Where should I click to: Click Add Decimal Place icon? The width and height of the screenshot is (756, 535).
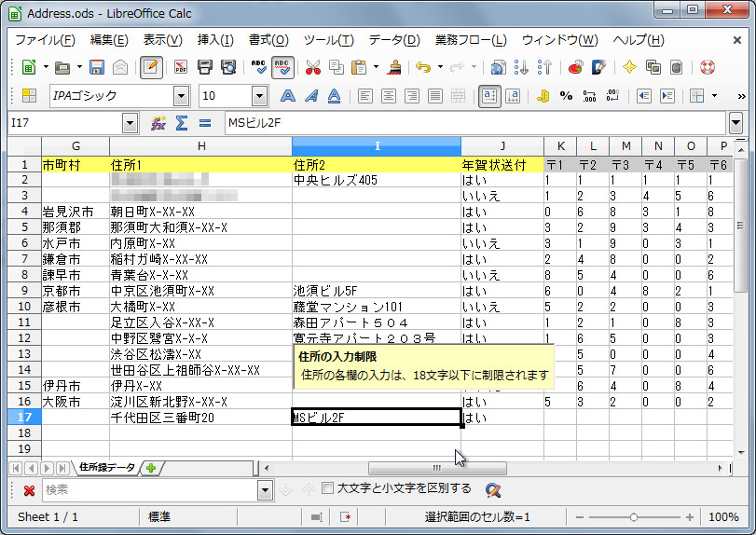tap(589, 96)
